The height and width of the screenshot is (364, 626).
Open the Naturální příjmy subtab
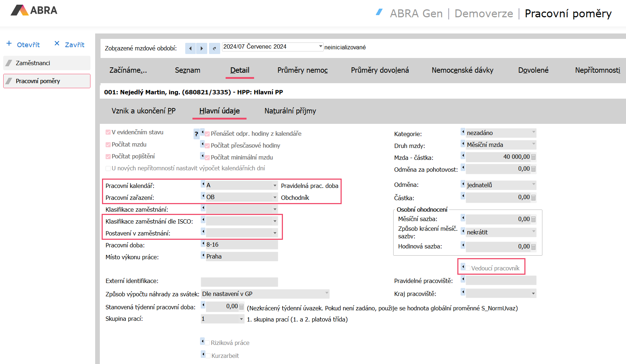(290, 111)
